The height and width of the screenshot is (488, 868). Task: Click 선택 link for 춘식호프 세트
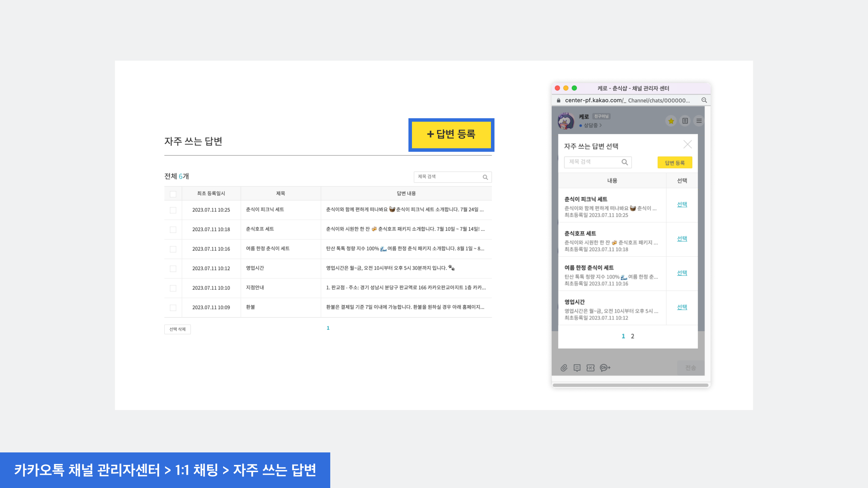682,239
